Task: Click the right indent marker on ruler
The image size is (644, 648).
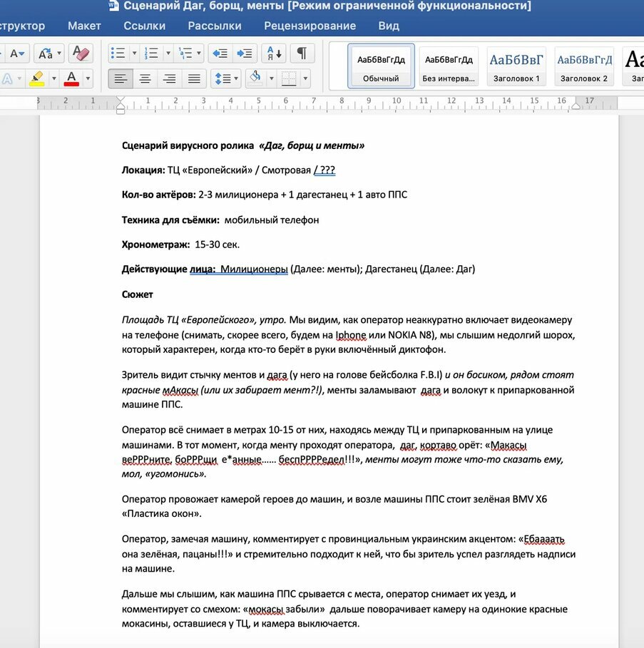Action: tap(576, 106)
